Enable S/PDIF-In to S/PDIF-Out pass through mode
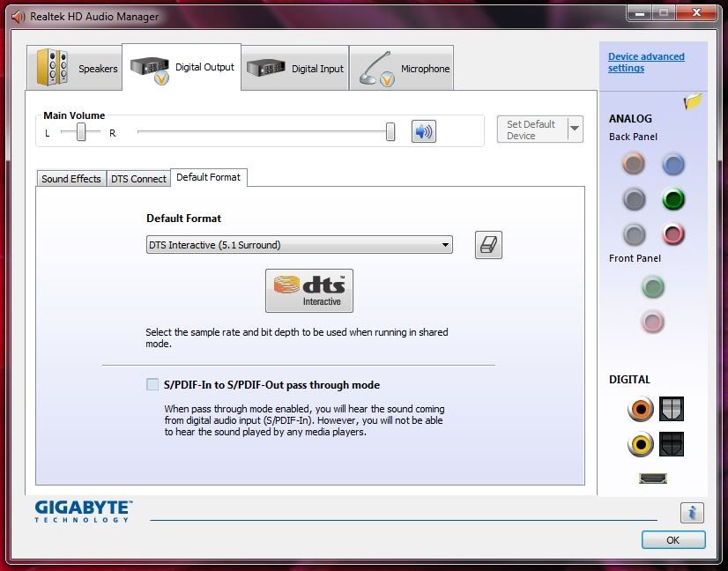The image size is (728, 571). (x=153, y=385)
